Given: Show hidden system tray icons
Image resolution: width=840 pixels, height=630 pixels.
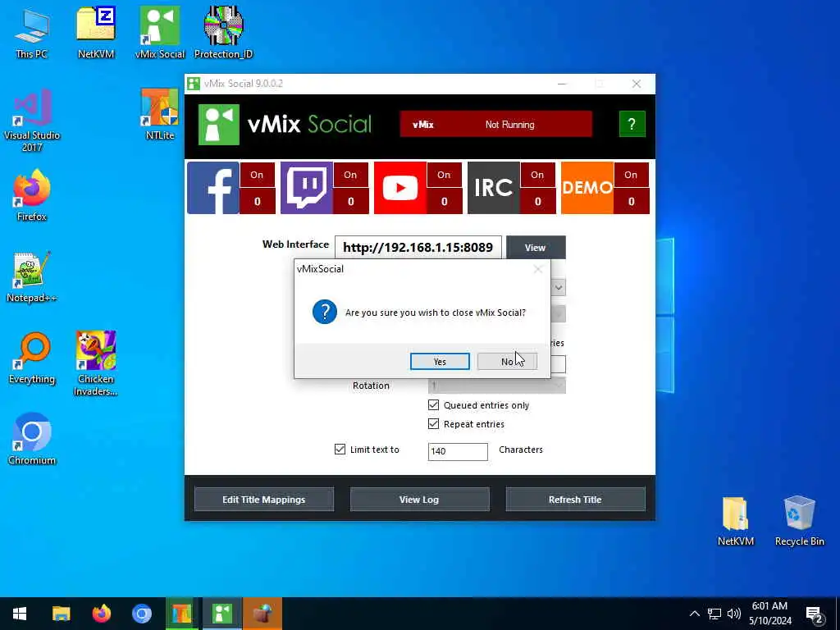Looking at the screenshot, I should point(694,614).
